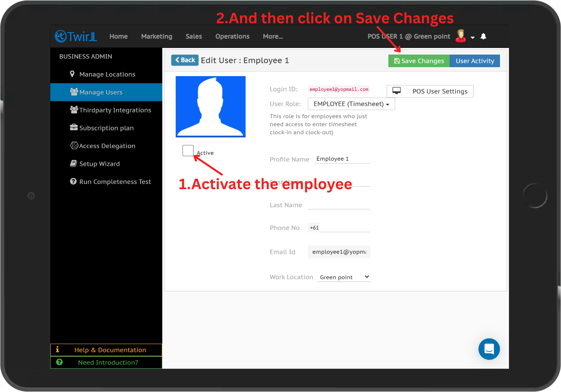Expand the user account caret menu

tap(473, 37)
